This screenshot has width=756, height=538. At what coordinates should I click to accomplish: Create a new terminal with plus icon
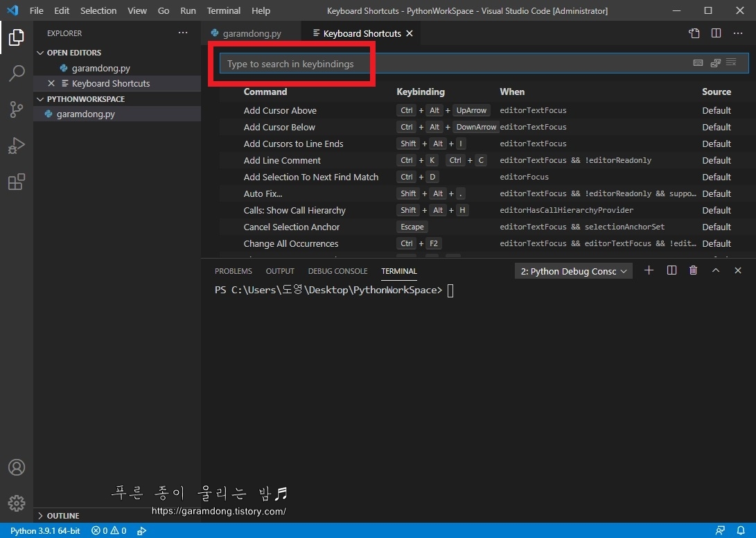point(649,270)
